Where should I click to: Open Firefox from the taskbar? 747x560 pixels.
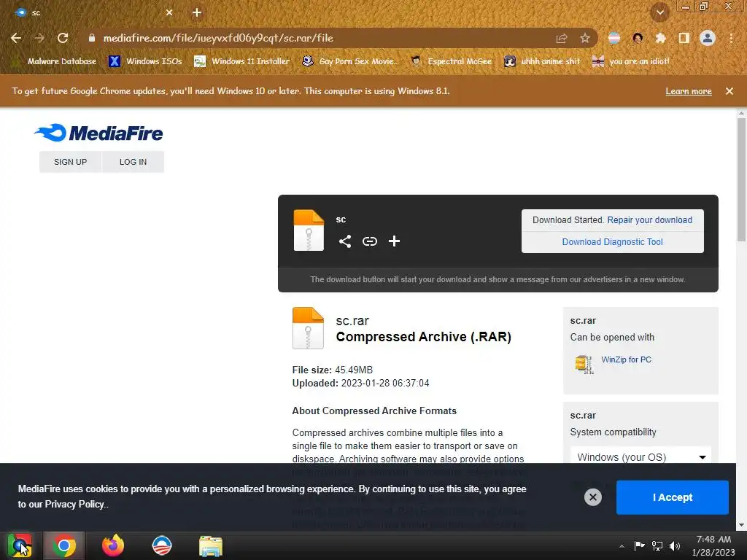(113, 545)
